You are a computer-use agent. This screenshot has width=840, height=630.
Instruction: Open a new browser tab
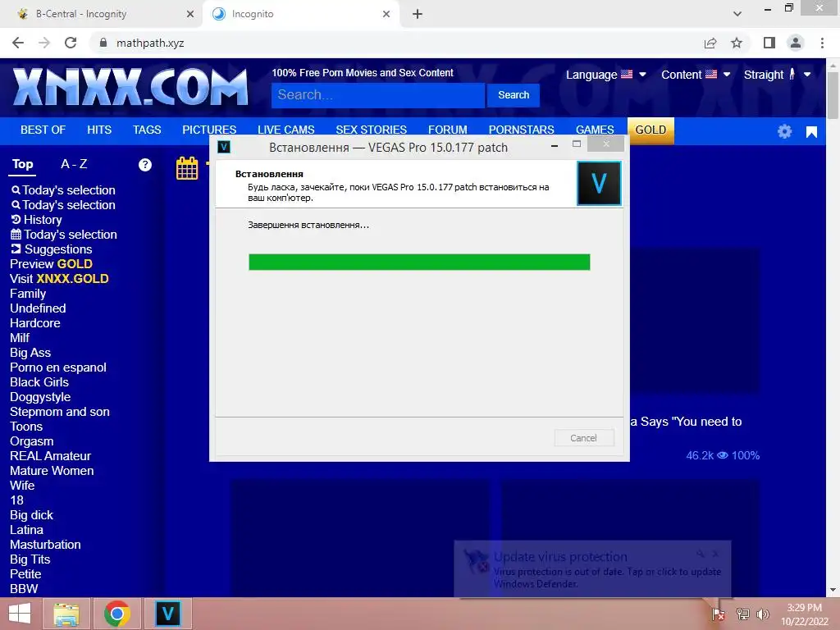418,14
